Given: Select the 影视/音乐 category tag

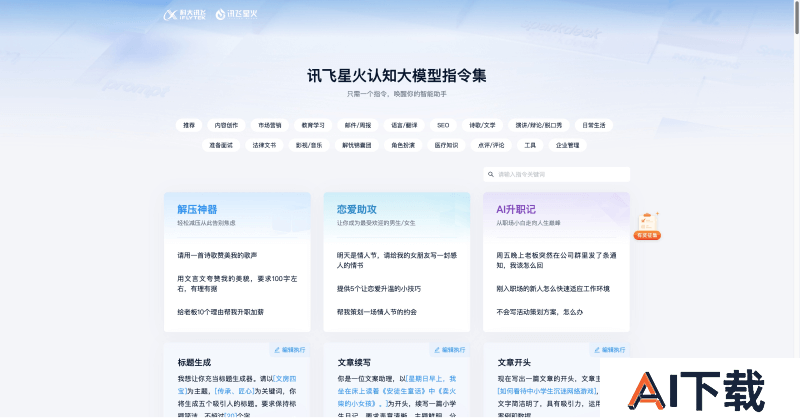Looking at the screenshot, I should click(309, 145).
